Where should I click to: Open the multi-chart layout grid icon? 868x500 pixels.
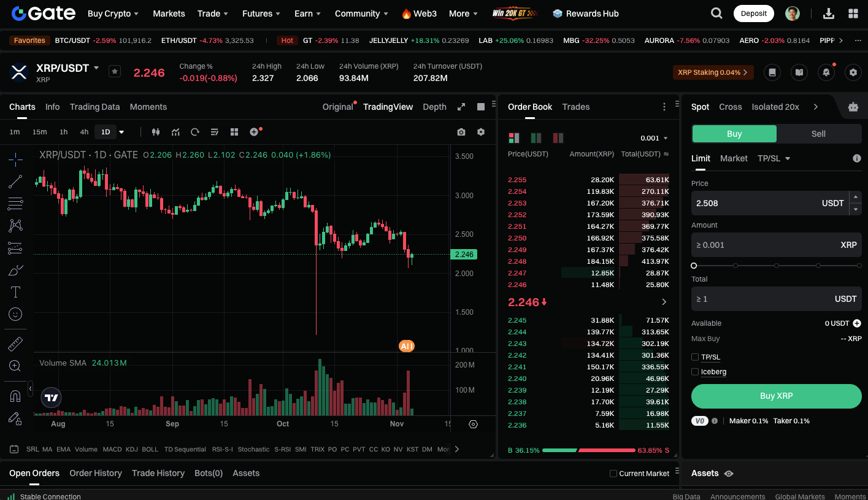point(234,132)
